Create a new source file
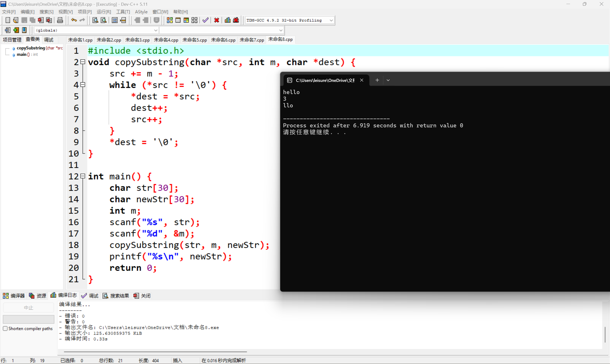Image resolution: width=610 pixels, height=364 pixels. tap(8, 20)
